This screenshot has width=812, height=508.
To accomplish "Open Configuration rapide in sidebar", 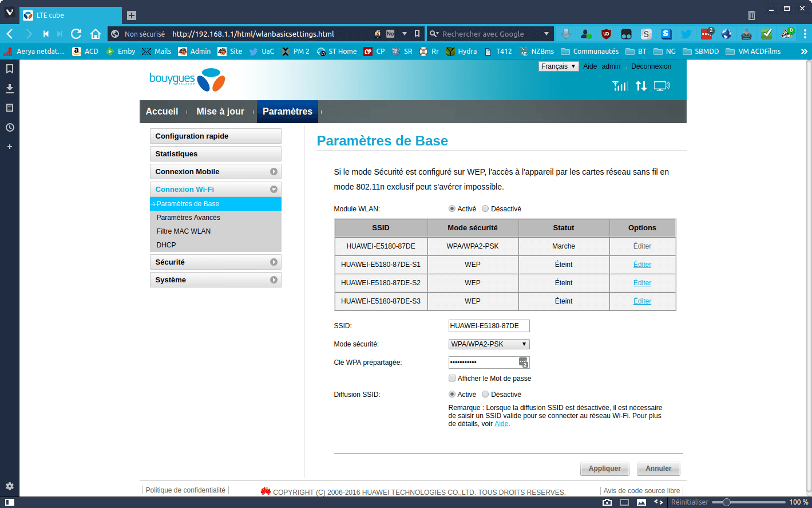I will click(x=216, y=136).
